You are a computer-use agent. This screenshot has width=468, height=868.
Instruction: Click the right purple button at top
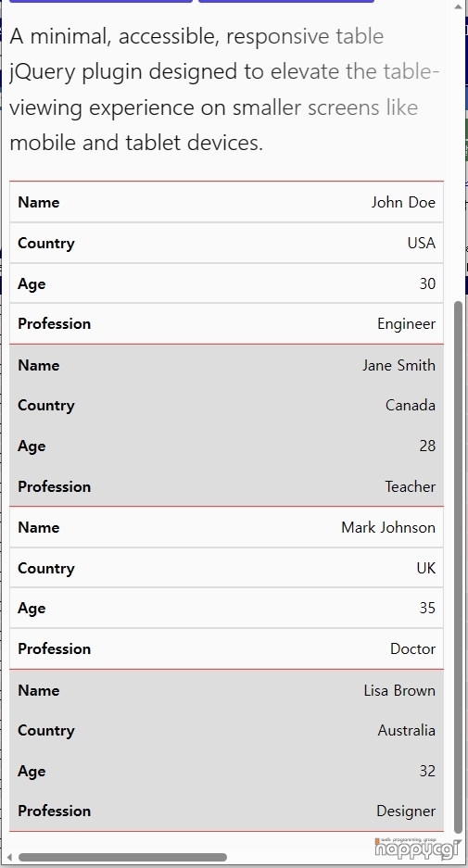(x=286, y=1)
